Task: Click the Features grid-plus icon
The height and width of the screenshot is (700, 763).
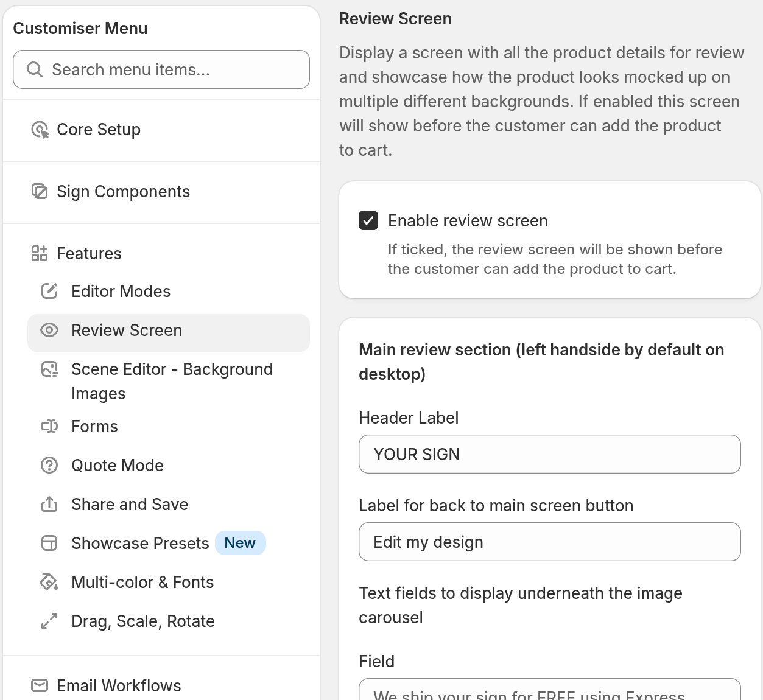Action: pyautogui.click(x=40, y=253)
